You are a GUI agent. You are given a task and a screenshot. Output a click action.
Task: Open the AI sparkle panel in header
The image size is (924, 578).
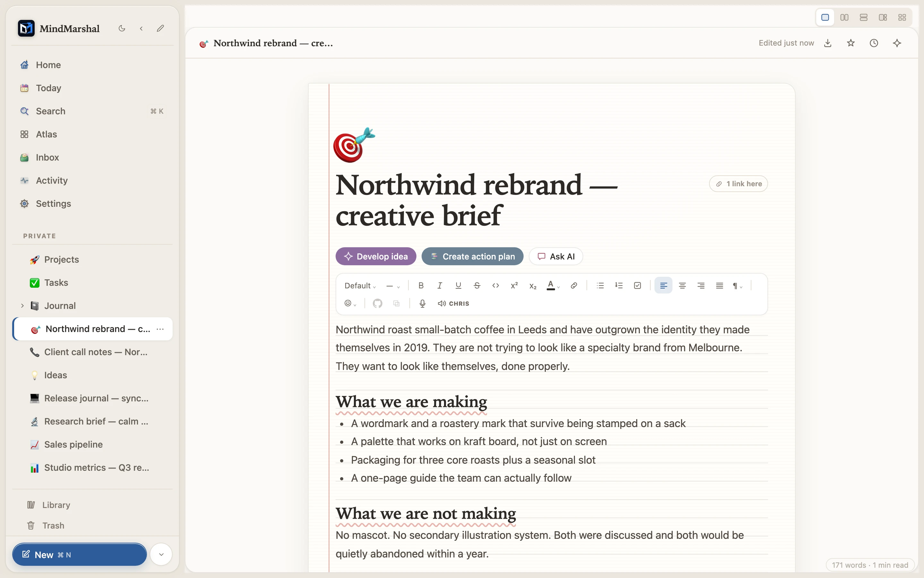897,43
